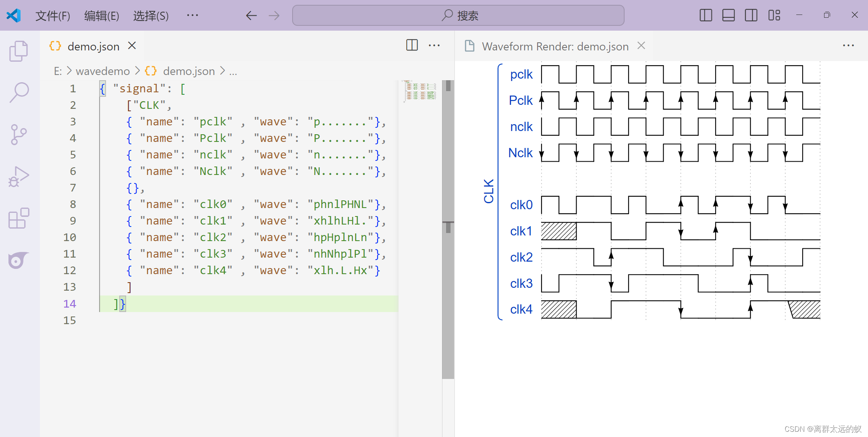Screen dimensions: 868x437
Task: Open the Customize Layout options
Action: point(774,16)
